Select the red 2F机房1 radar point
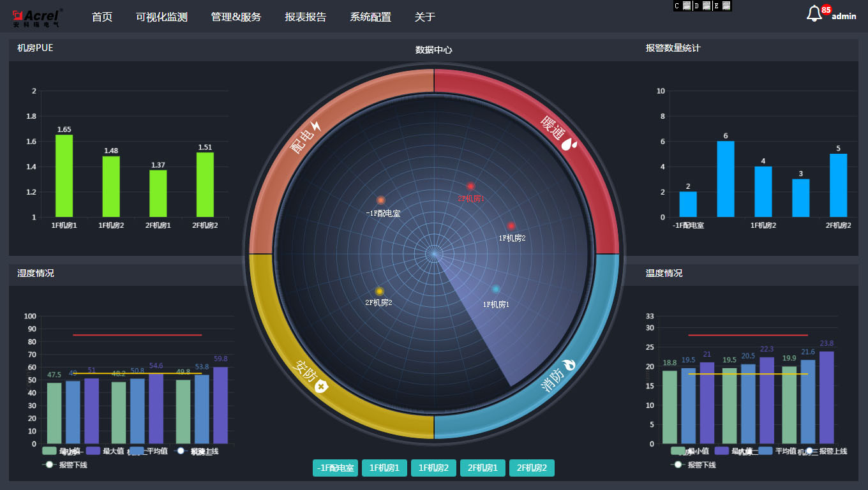 470,186
